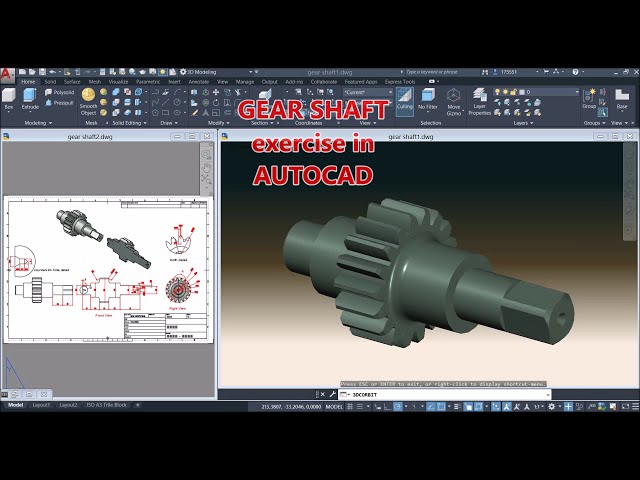The width and height of the screenshot is (640, 480).
Task: Click the Group objects tool
Action: [589, 99]
